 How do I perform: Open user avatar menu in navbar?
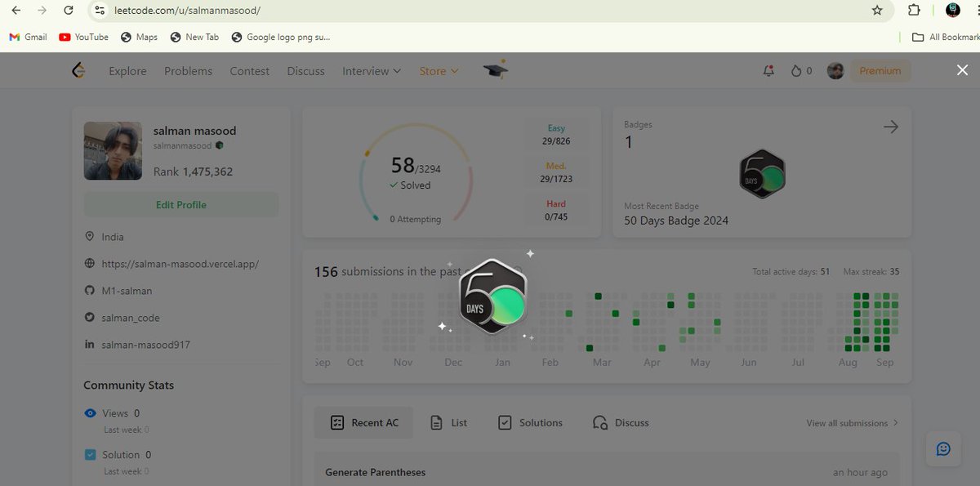(x=835, y=71)
